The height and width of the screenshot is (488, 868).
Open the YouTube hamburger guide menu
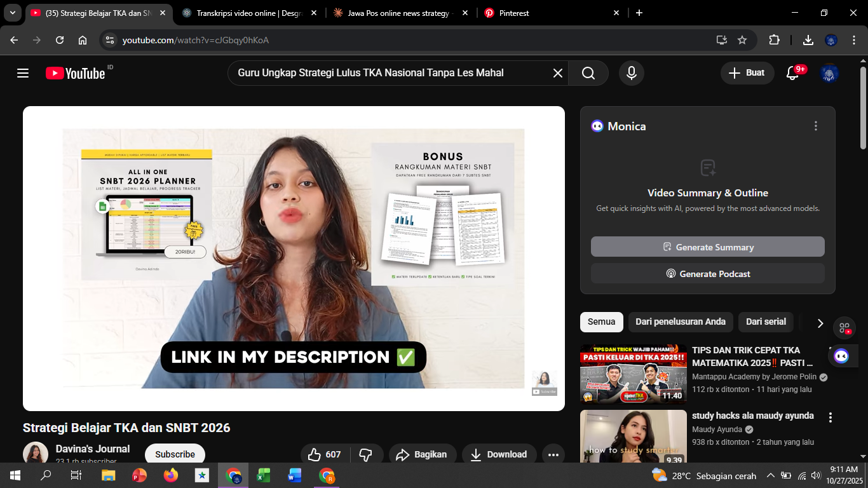tap(23, 73)
